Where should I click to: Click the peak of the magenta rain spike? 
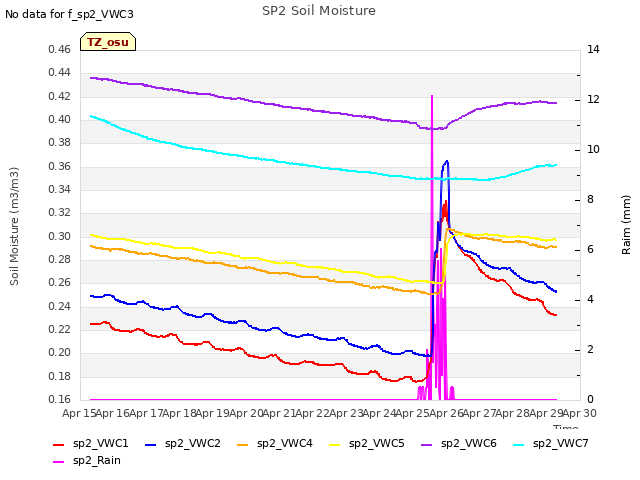click(x=432, y=96)
